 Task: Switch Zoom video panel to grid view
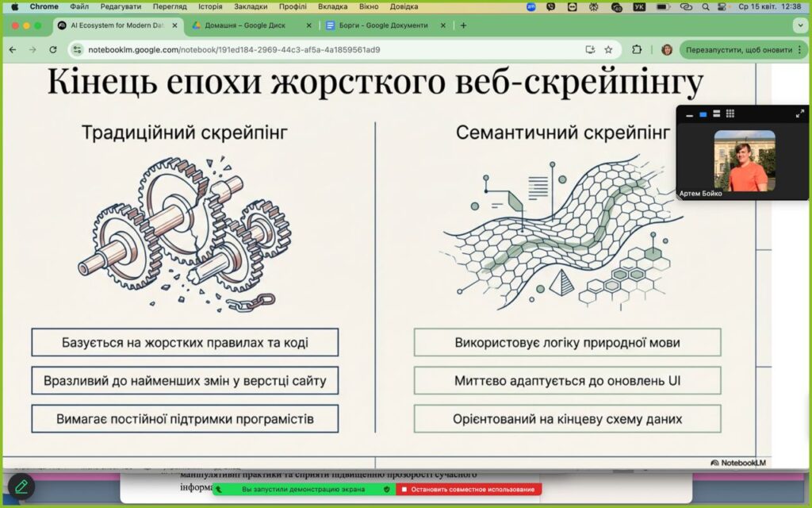[x=730, y=114]
